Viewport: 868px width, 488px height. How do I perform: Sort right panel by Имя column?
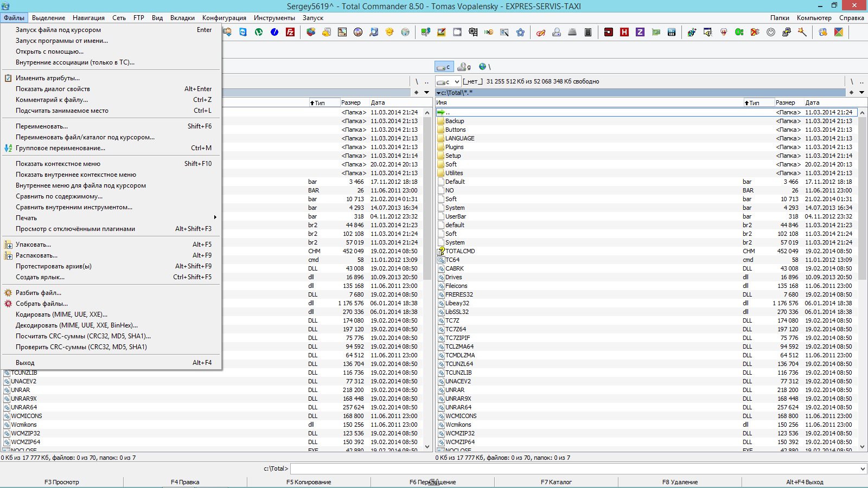[589, 102]
